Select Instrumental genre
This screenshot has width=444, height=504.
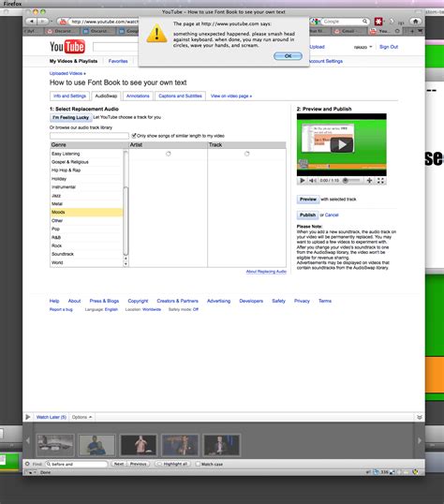tap(86, 187)
